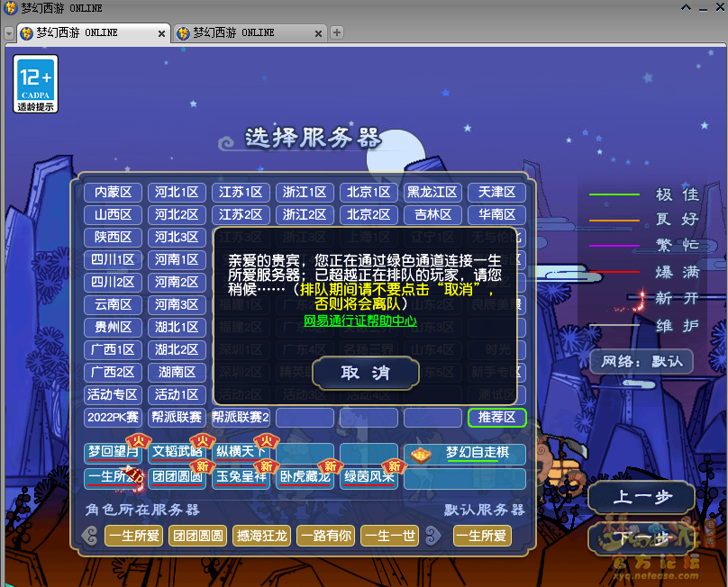Go back with the 上一步 button
Screen dimensions: 728x587
(642, 497)
